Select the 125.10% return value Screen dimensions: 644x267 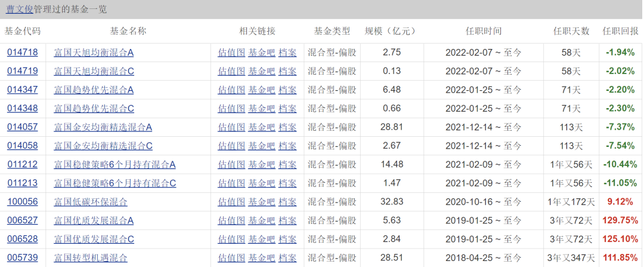[620, 239]
